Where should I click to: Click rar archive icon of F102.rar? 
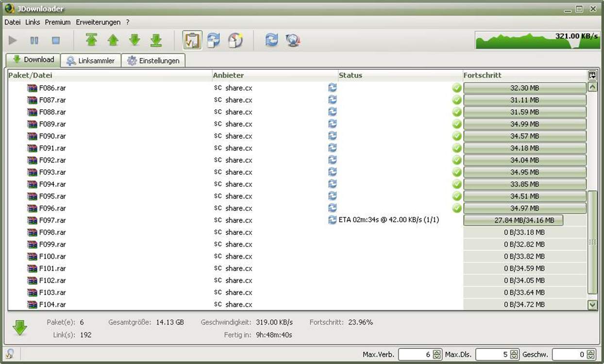32,281
